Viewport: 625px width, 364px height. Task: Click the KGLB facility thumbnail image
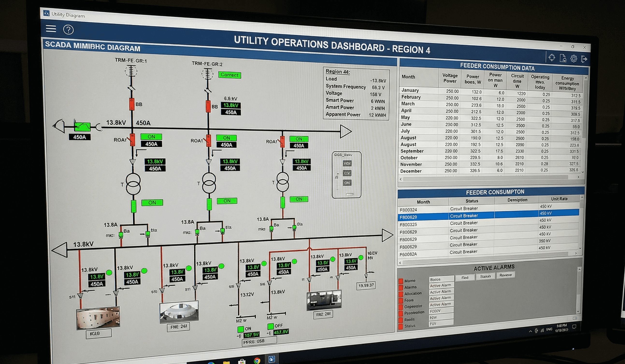98,318
